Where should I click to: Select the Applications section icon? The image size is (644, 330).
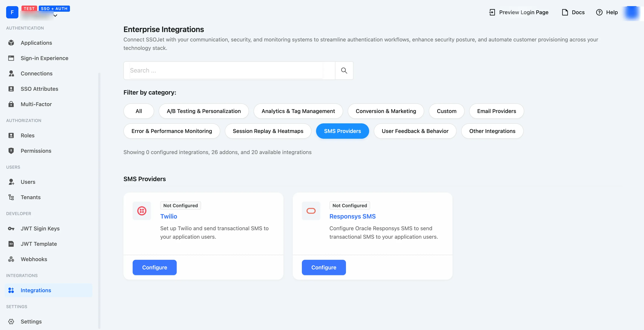point(11,43)
